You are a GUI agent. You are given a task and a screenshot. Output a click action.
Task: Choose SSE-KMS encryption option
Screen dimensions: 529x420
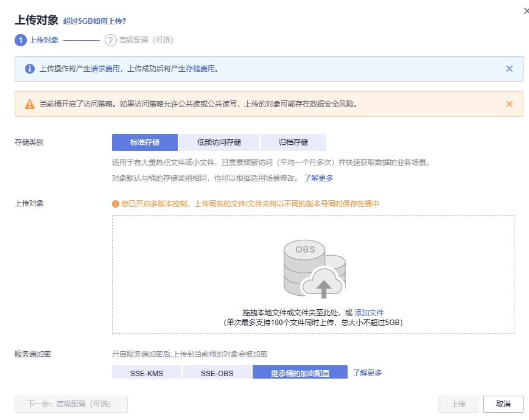(147, 373)
